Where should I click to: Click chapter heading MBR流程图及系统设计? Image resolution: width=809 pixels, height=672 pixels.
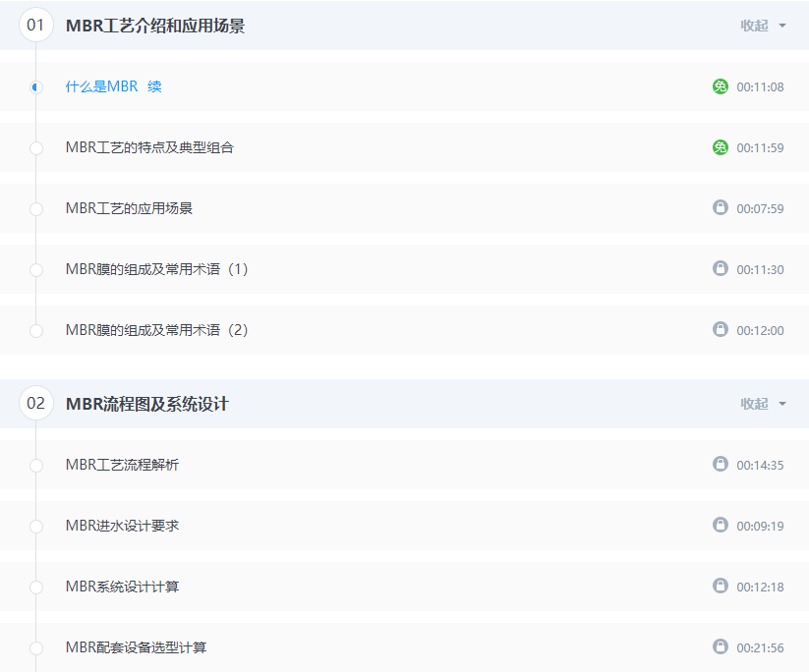[147, 404]
